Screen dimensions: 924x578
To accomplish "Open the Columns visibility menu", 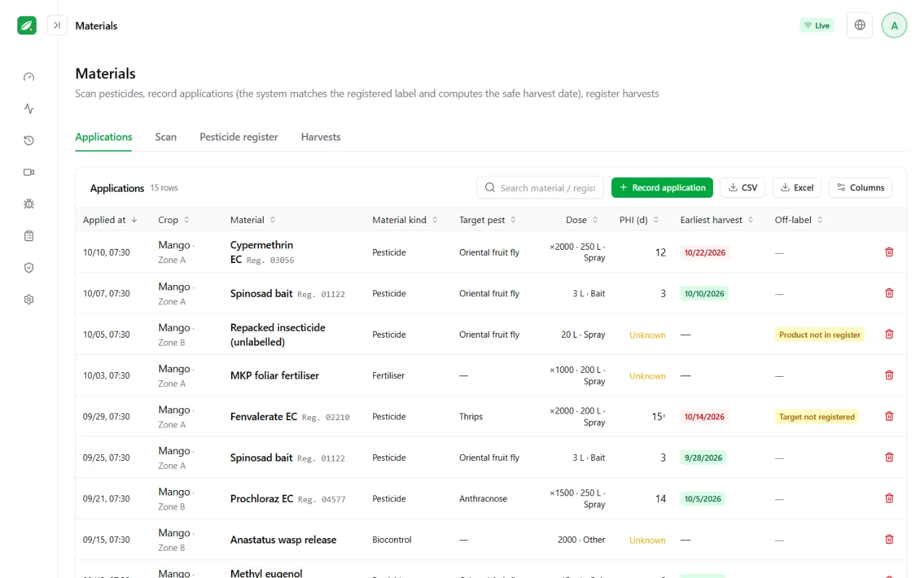I will pos(860,188).
